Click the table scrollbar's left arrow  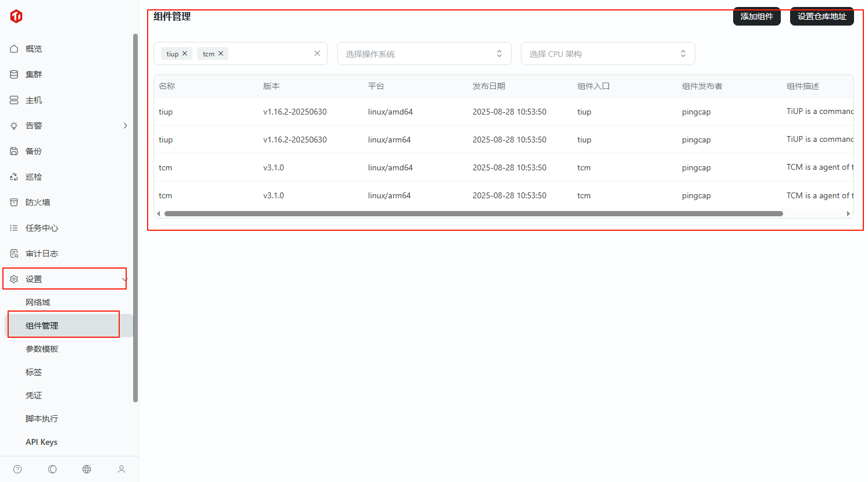tap(159, 213)
